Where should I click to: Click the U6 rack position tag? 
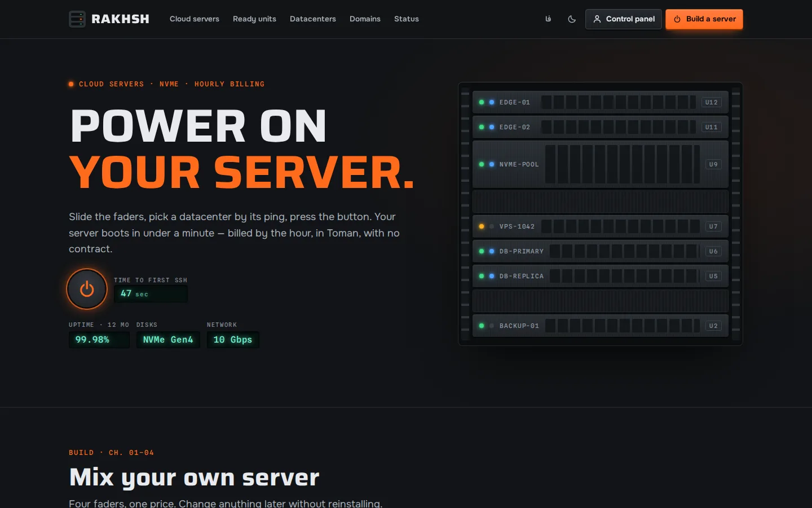click(713, 251)
